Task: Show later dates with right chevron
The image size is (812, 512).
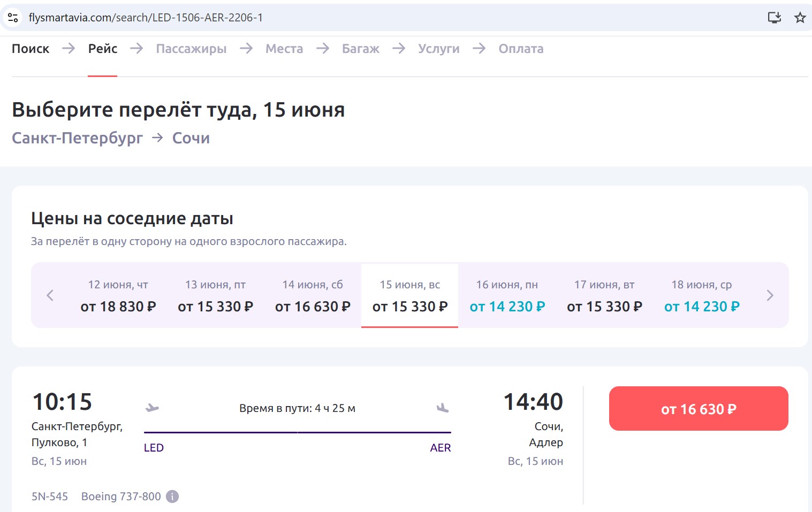Action: pos(770,295)
